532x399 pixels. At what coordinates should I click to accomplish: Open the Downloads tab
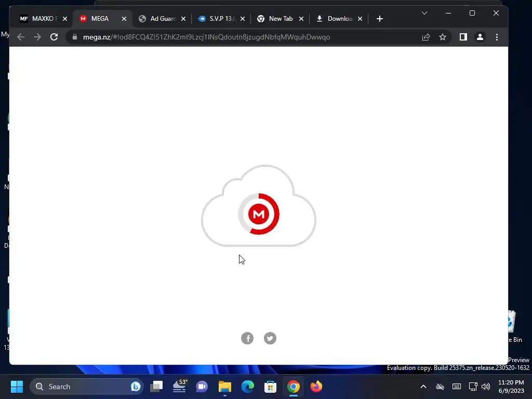pyautogui.click(x=340, y=19)
